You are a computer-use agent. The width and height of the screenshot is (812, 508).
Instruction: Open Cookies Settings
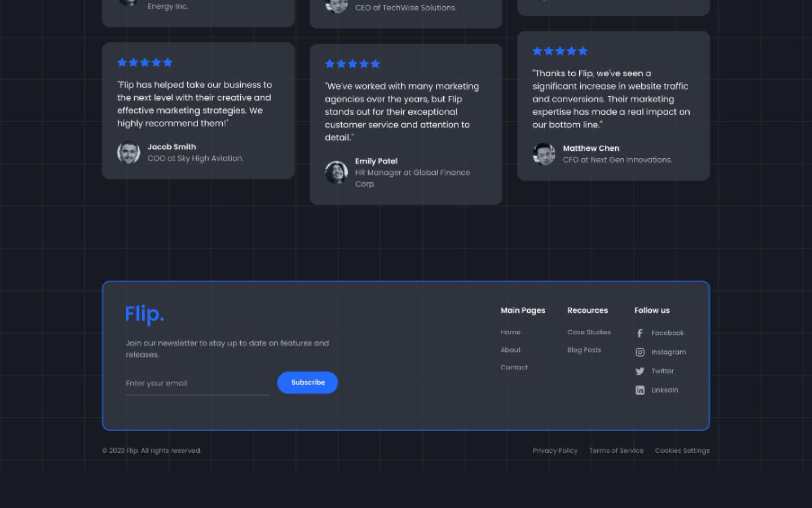(x=682, y=450)
